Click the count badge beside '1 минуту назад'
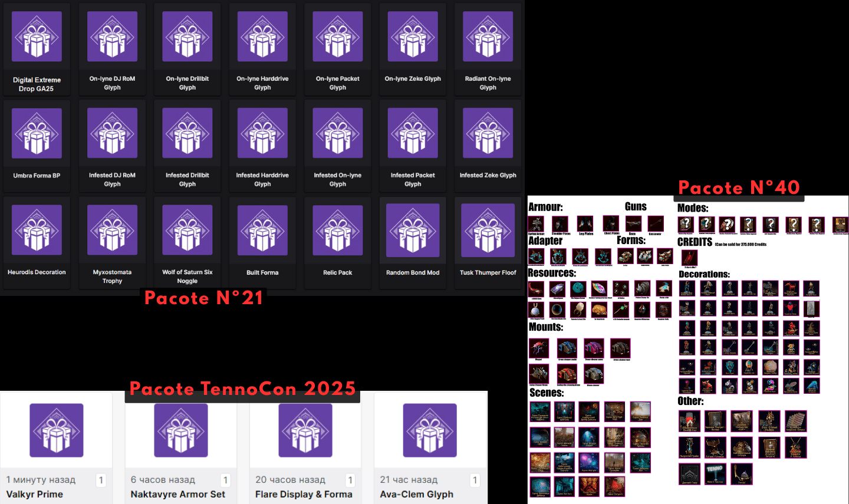The image size is (849, 504). point(101,480)
